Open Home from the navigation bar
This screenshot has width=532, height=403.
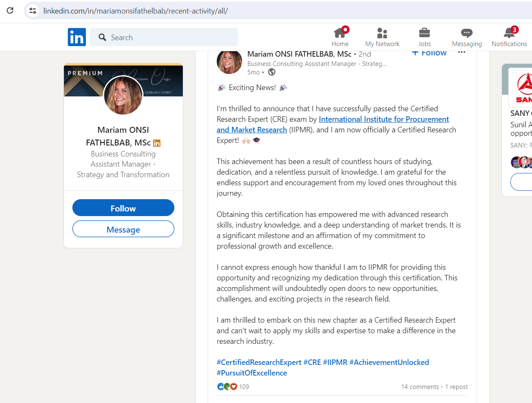(340, 37)
